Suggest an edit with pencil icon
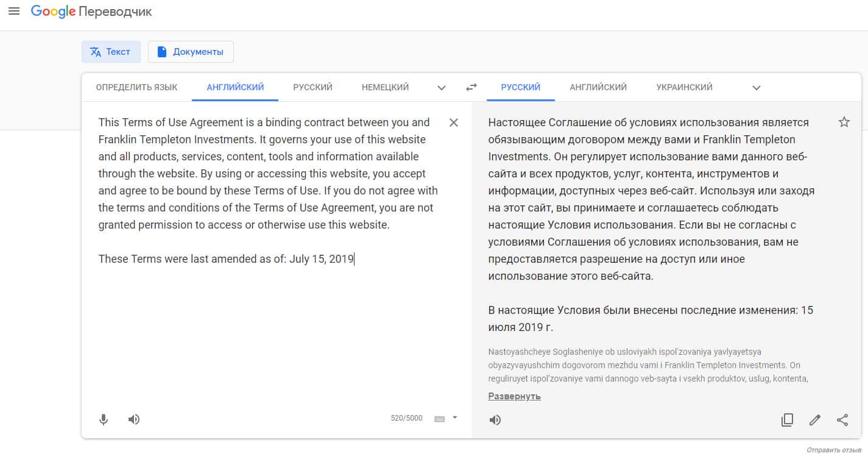This screenshot has height=459, width=868. 814,420
